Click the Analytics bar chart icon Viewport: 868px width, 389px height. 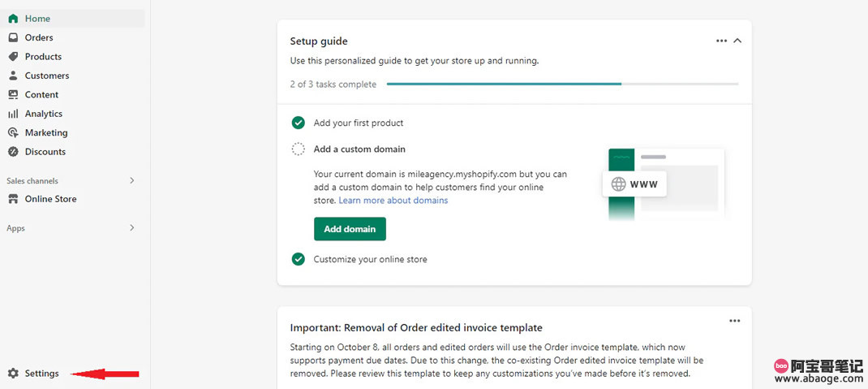13,114
